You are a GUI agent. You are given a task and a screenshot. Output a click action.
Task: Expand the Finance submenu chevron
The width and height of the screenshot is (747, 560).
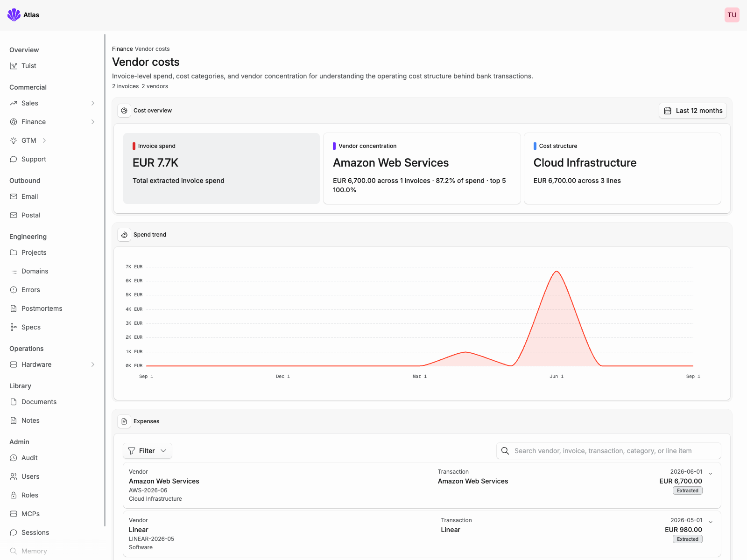pos(93,122)
